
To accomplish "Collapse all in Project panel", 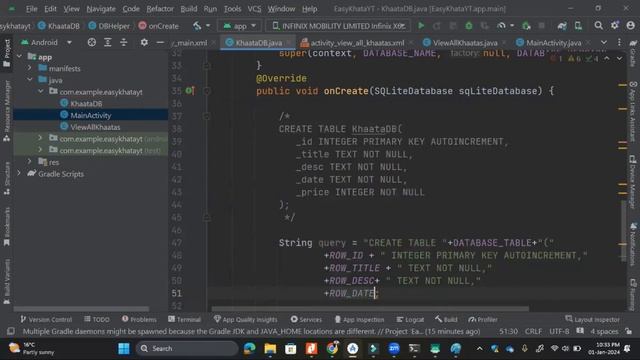I will pos(123,42).
